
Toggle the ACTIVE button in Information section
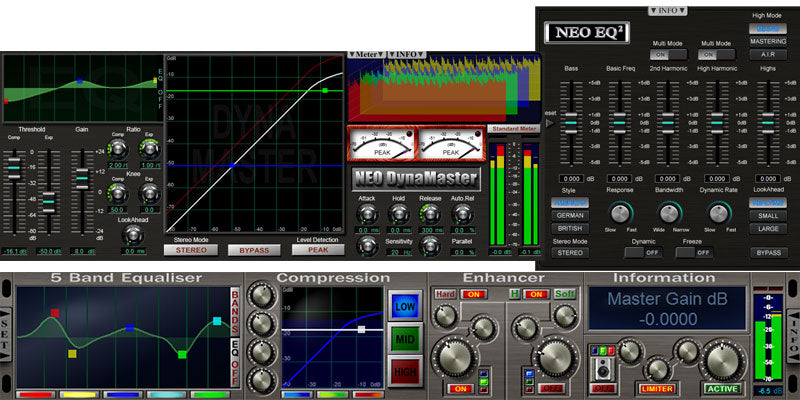pos(722,389)
